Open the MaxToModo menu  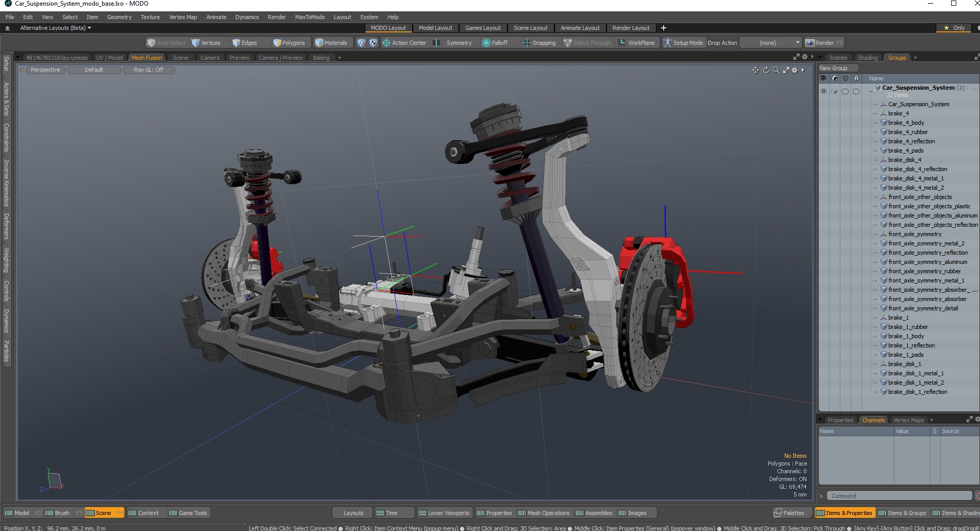pyautogui.click(x=310, y=17)
